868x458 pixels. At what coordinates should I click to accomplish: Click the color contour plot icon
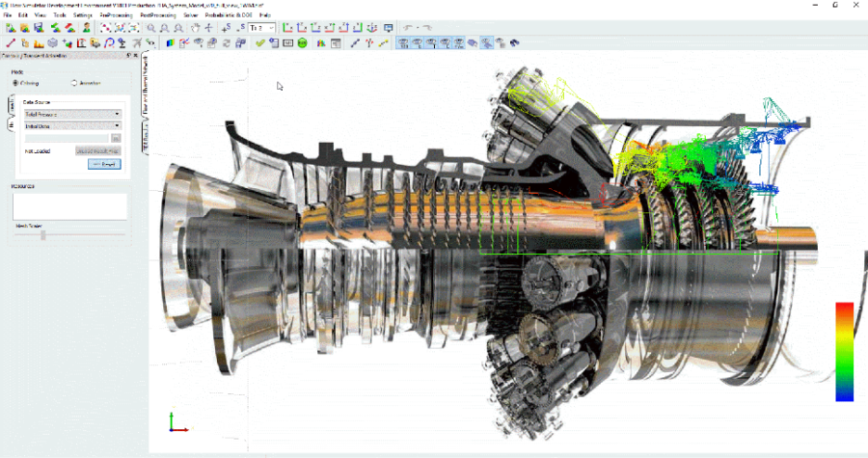tap(170, 42)
